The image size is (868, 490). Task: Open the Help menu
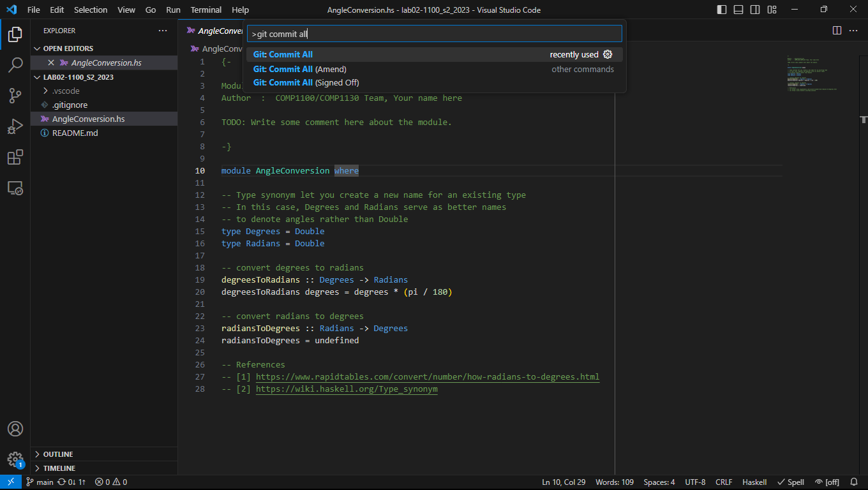coord(240,10)
